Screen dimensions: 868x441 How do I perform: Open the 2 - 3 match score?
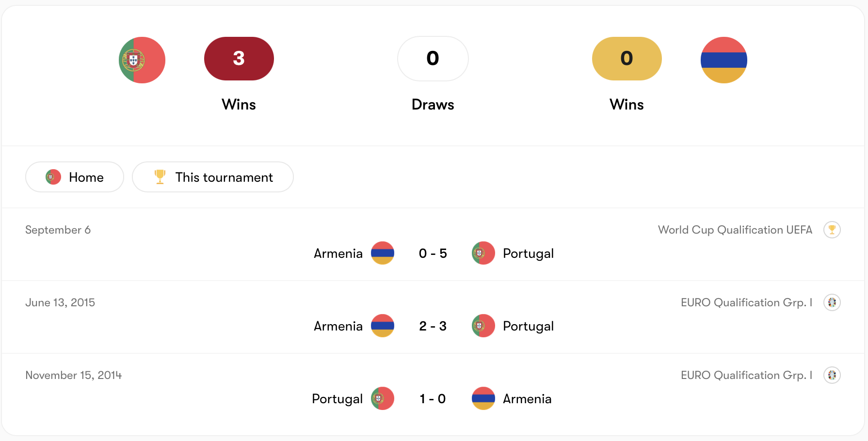[433, 326]
